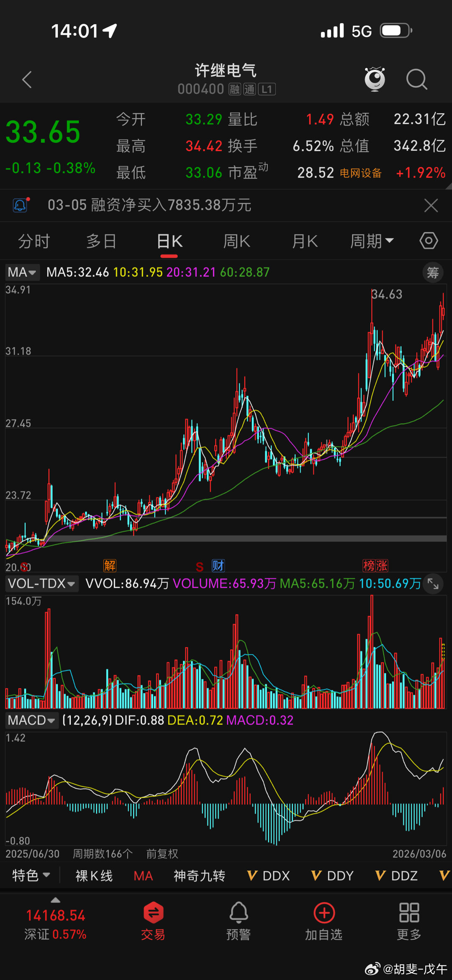Image resolution: width=452 pixels, height=980 pixels.
Task: Switch to the 多日 tab
Action: (x=101, y=241)
